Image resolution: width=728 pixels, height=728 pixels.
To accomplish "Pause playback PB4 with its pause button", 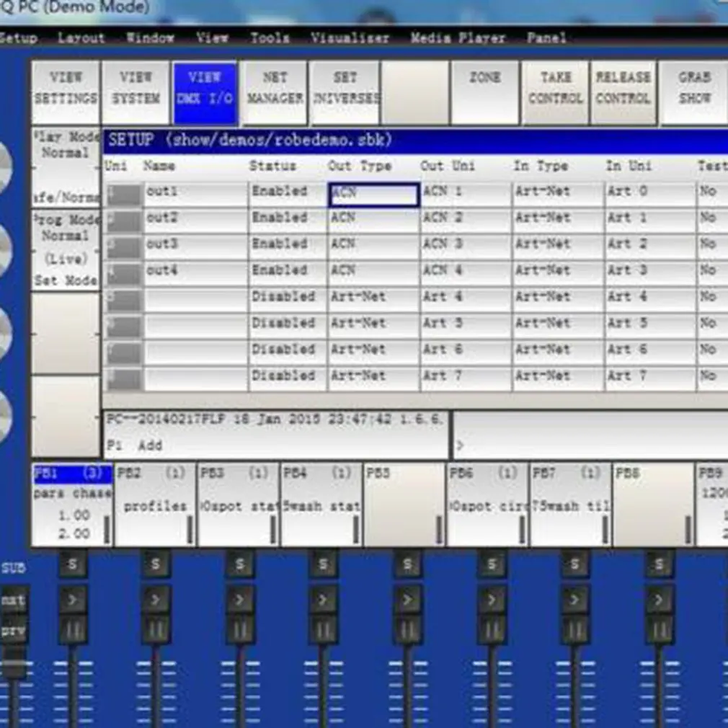I will point(324,631).
